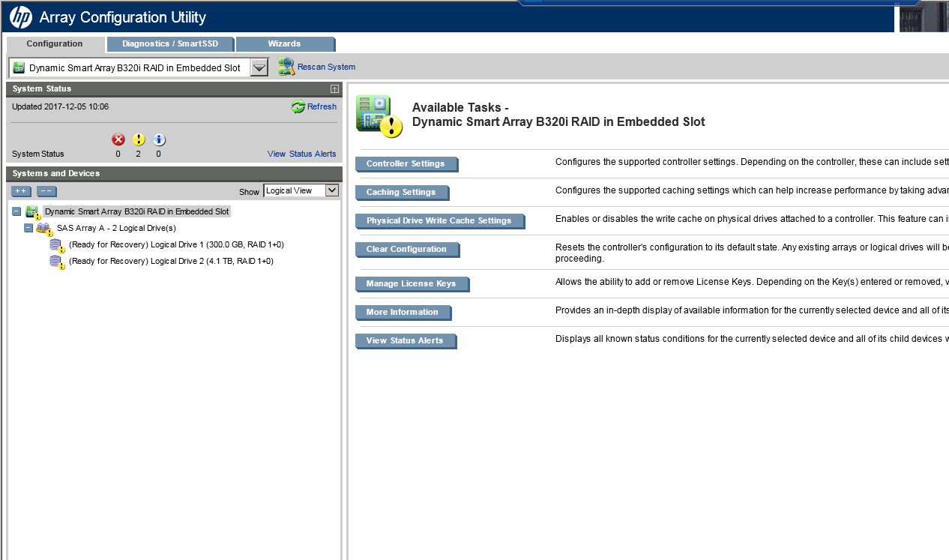The height and width of the screenshot is (560, 949).
Task: Click the Array Configuration Utility title
Action: pos(122,17)
